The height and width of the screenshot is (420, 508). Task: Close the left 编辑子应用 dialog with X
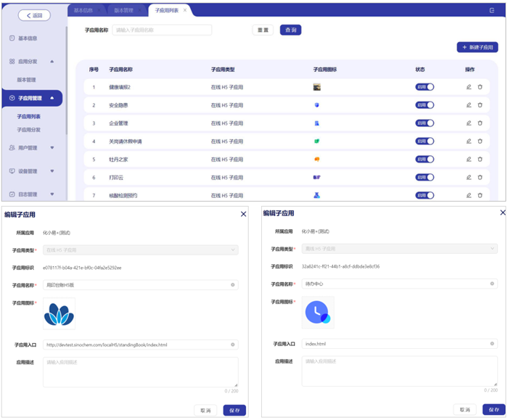243,214
